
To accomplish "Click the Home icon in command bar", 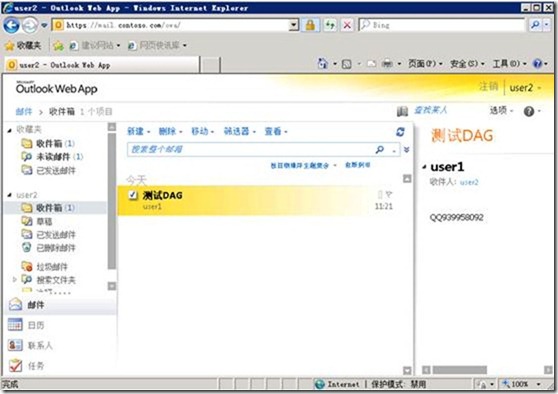I will (x=323, y=64).
